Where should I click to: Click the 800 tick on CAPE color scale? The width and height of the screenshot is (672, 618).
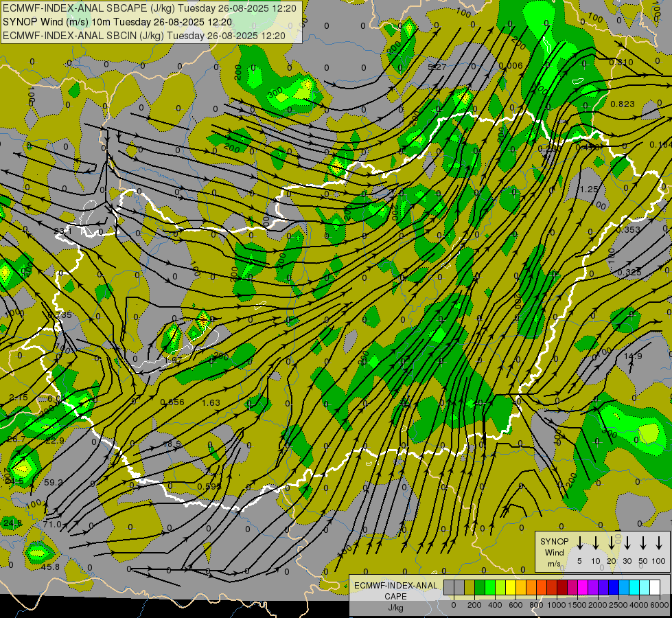[x=536, y=605]
